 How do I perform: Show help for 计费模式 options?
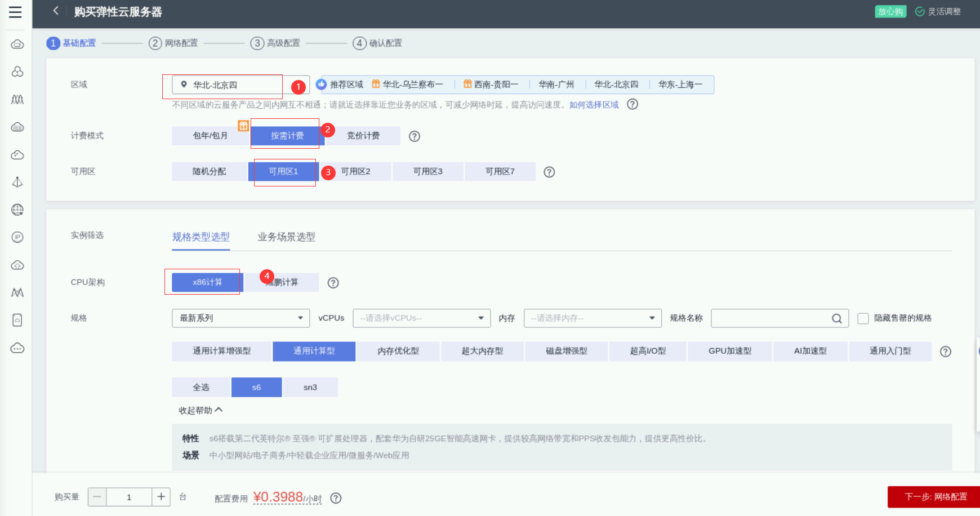coord(415,136)
